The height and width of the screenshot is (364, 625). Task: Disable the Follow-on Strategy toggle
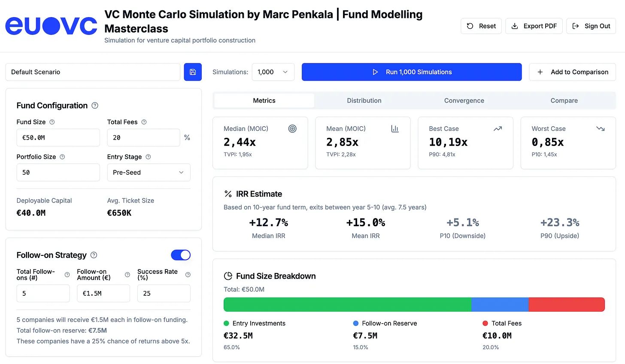tap(181, 255)
